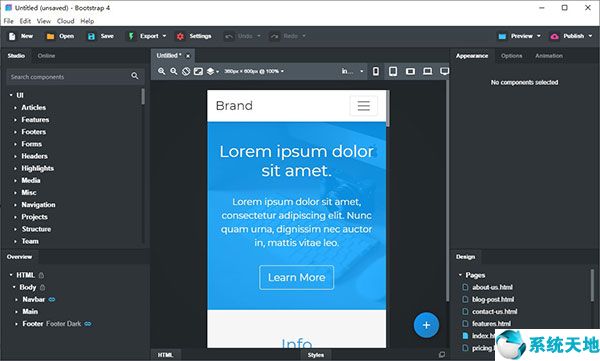The image size is (600, 361).
Task: Open the Edit menu
Action: pyautogui.click(x=25, y=21)
